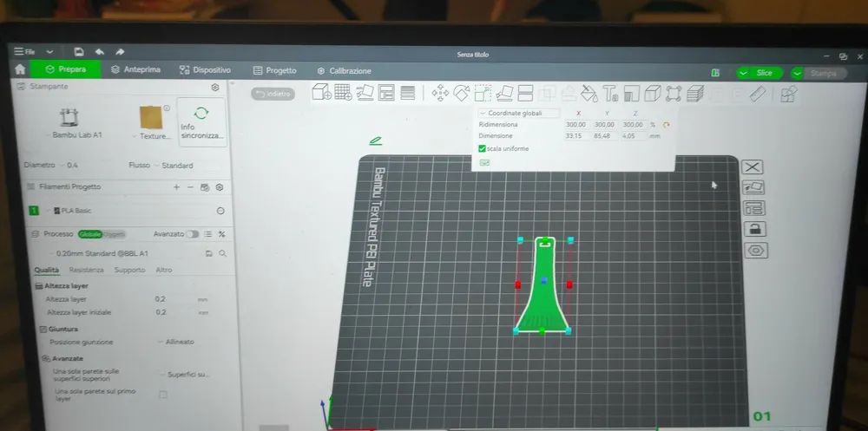
Task: Click the green Slice button
Action: coord(759,73)
